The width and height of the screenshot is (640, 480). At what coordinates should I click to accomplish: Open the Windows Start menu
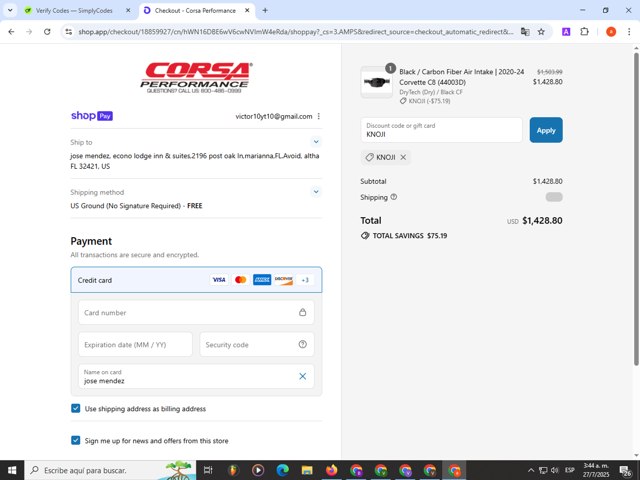coord(12,470)
